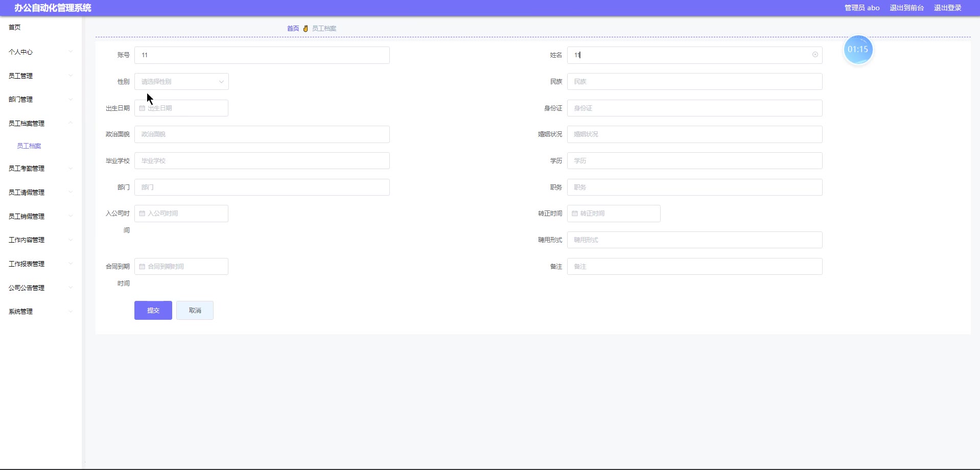The height and width of the screenshot is (470, 980).
Task: Click the 01:15 timer bubble
Action: pos(858,50)
